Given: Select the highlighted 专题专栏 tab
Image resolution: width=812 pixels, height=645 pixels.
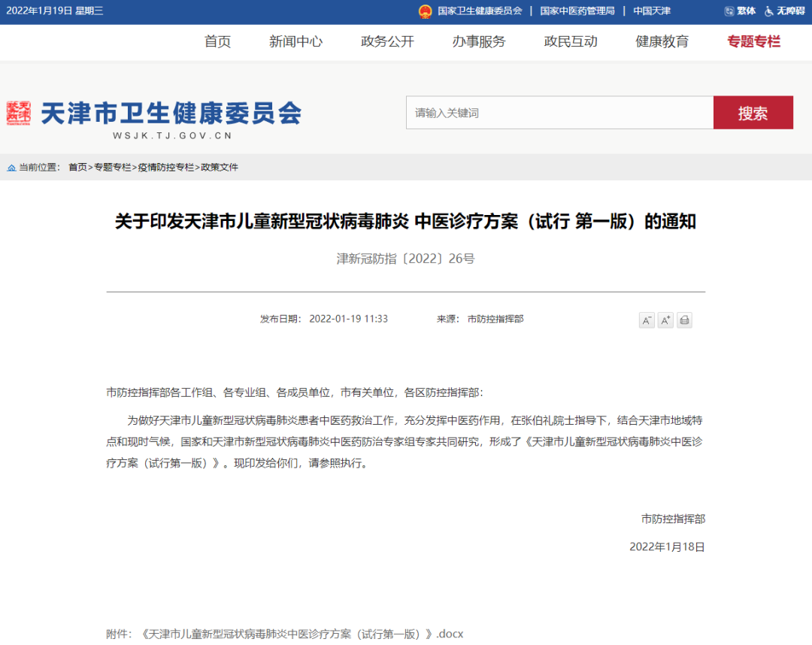Looking at the screenshot, I should point(753,42).
